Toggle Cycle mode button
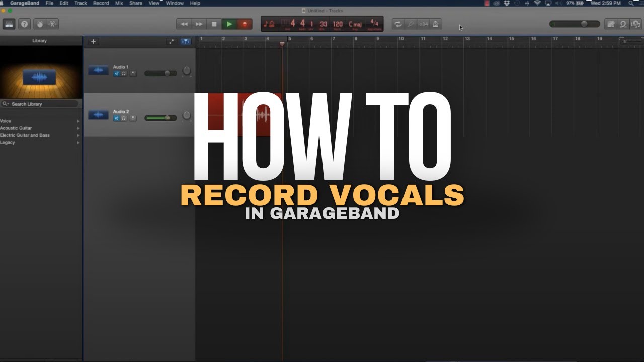 [398, 24]
